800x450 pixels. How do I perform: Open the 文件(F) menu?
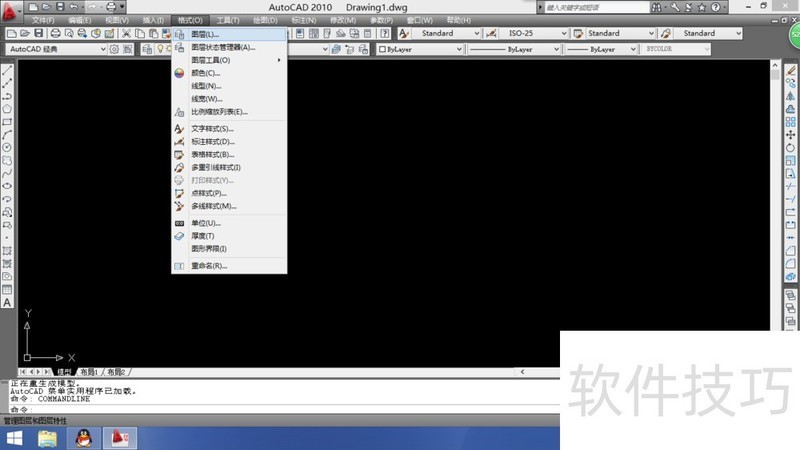coord(43,20)
